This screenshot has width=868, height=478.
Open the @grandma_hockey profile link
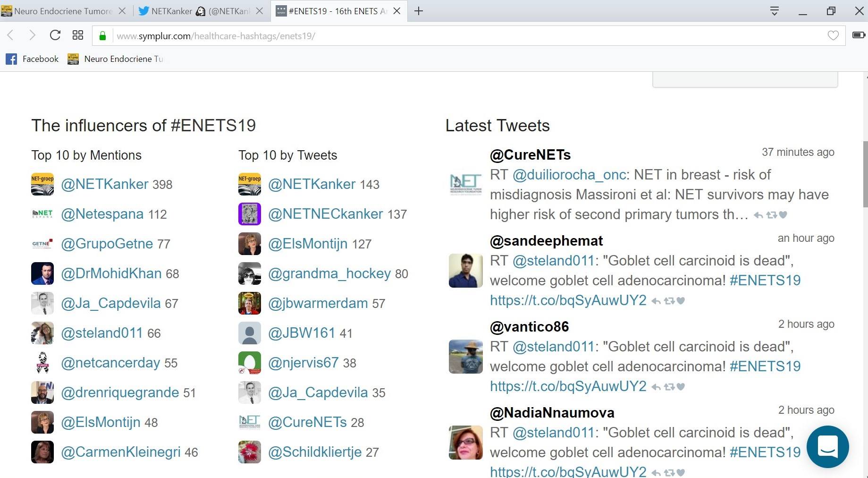point(329,273)
